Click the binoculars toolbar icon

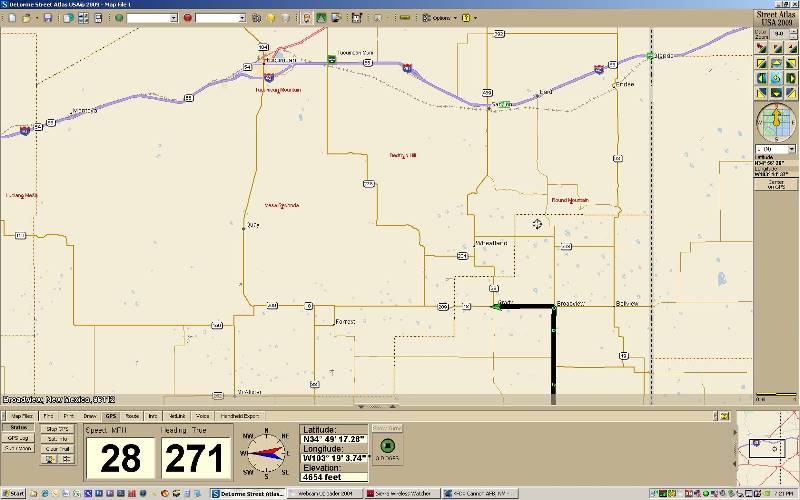coord(257,18)
